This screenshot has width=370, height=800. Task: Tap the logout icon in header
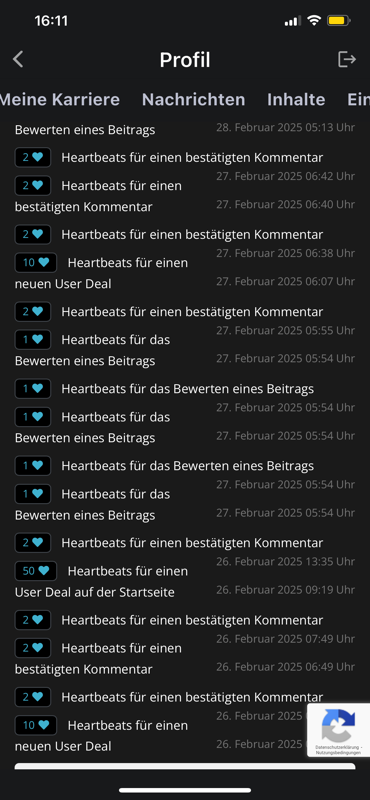pos(347,60)
